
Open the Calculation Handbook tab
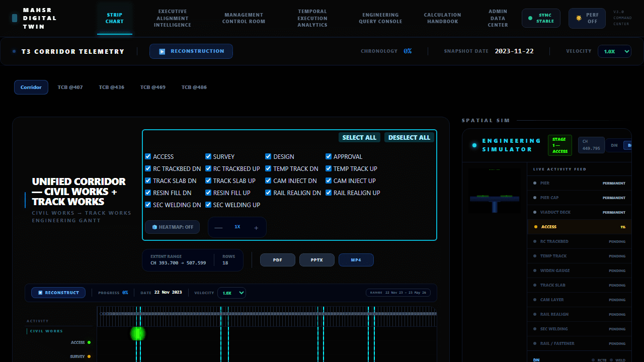pyautogui.click(x=443, y=18)
